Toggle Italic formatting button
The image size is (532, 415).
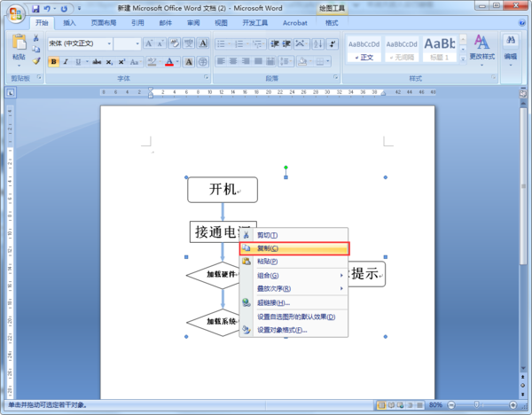(x=66, y=62)
